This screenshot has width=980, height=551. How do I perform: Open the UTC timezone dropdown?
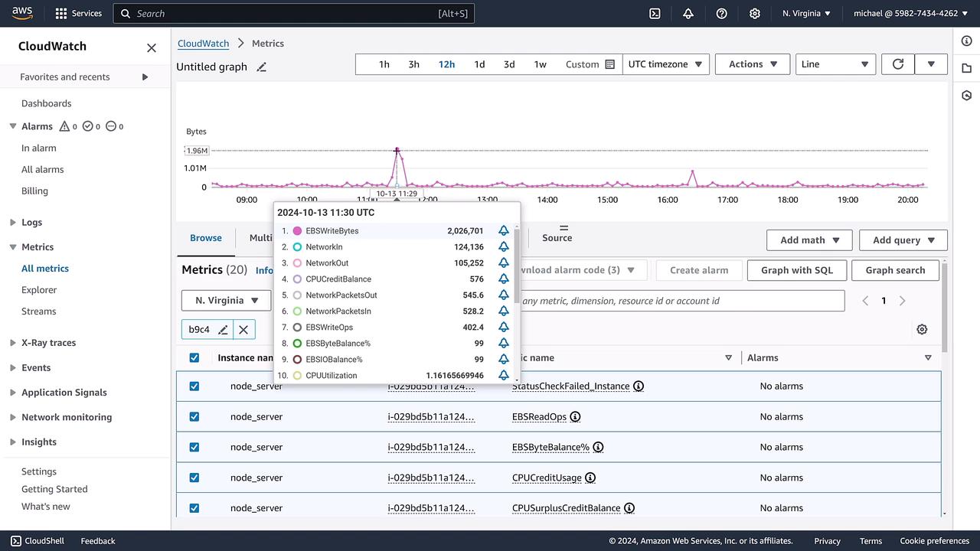pos(665,64)
